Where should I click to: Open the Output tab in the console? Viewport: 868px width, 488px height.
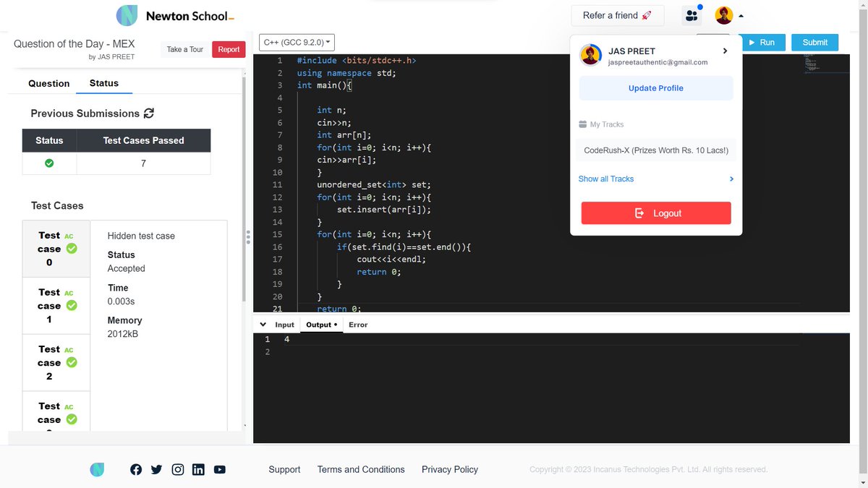(x=321, y=325)
